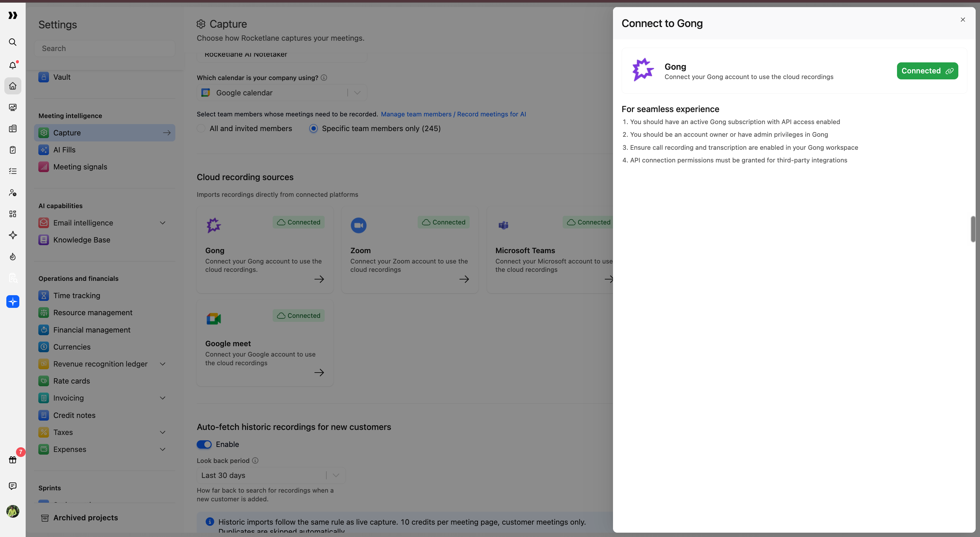Click the Connected badge on Google meet card

[x=299, y=316]
